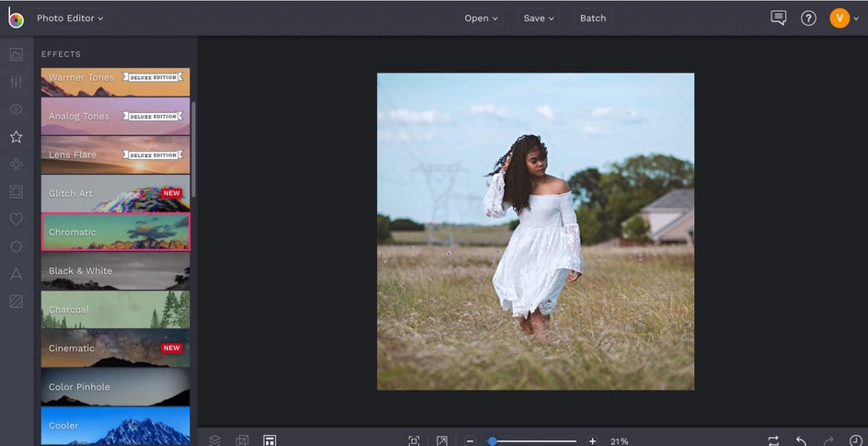Open the layers stack icon
868x446 pixels.
(x=214, y=441)
